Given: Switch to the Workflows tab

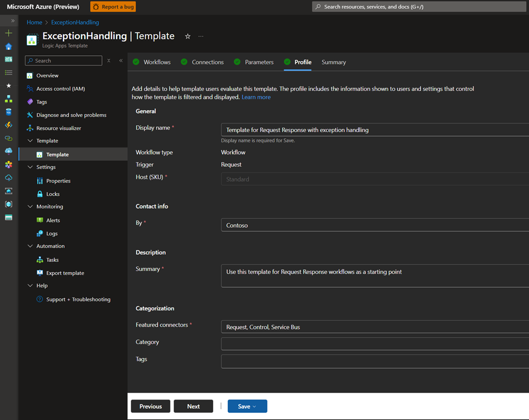Looking at the screenshot, I should (157, 62).
